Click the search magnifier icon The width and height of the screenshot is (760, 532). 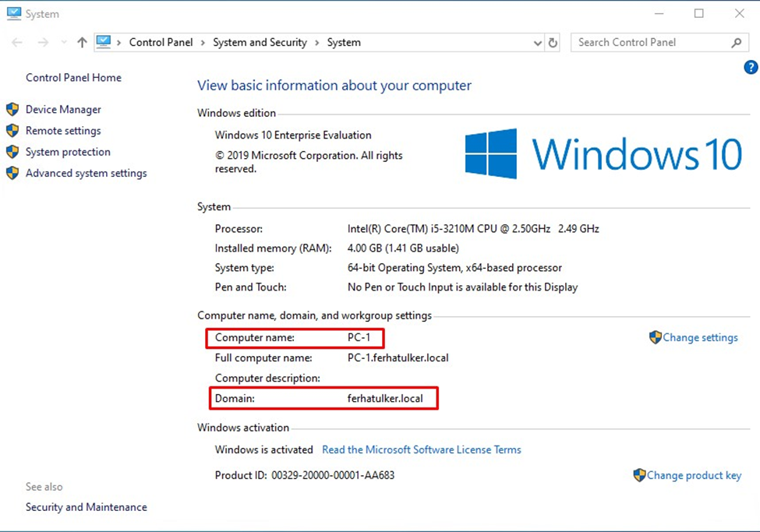(x=736, y=43)
